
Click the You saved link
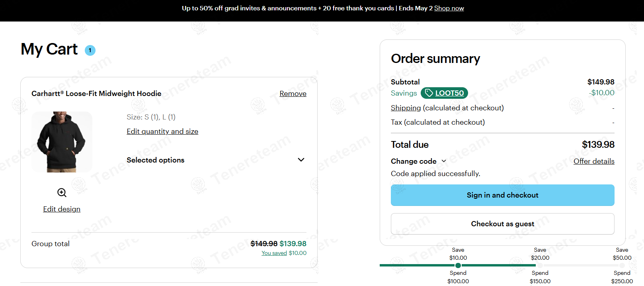(274, 253)
